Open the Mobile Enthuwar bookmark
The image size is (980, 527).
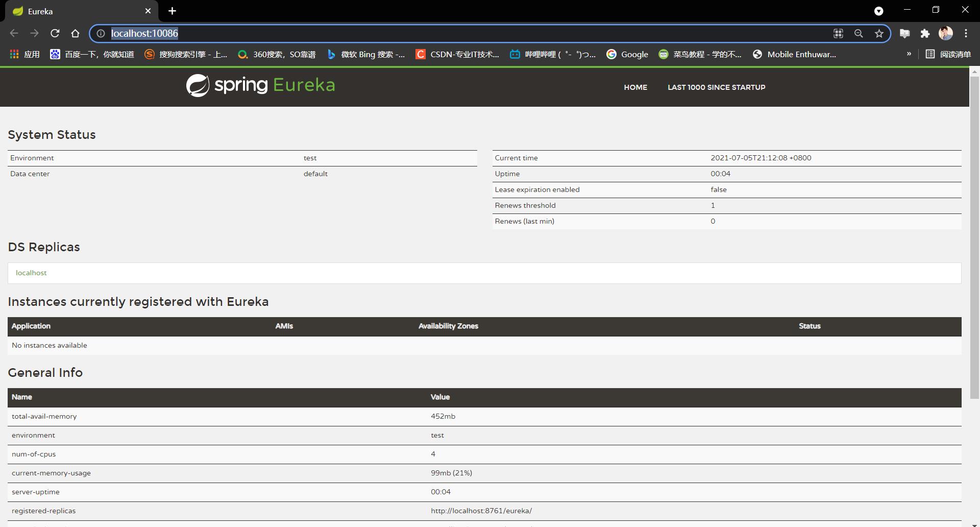pyautogui.click(x=794, y=54)
